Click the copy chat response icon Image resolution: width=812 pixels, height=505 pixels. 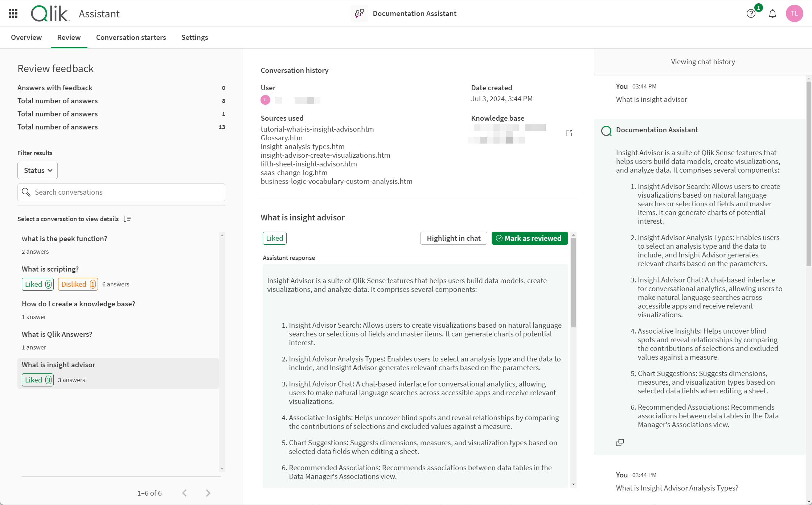click(x=620, y=442)
